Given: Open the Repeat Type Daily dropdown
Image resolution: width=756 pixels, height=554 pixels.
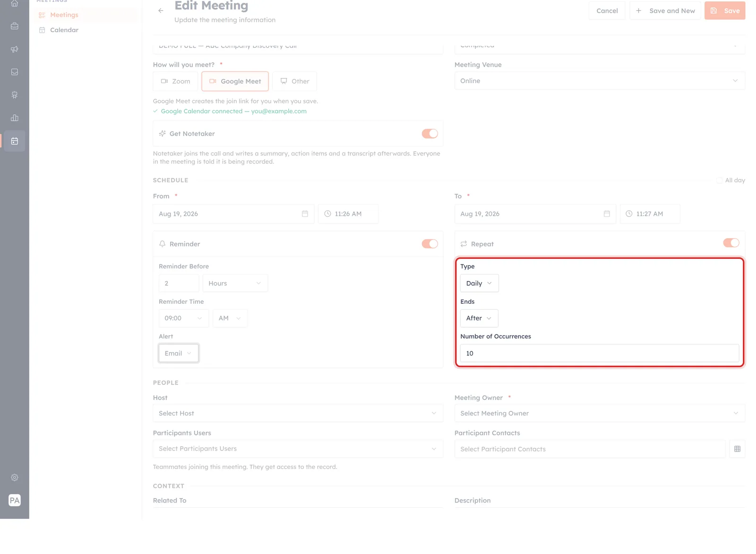Looking at the screenshot, I should (x=479, y=283).
